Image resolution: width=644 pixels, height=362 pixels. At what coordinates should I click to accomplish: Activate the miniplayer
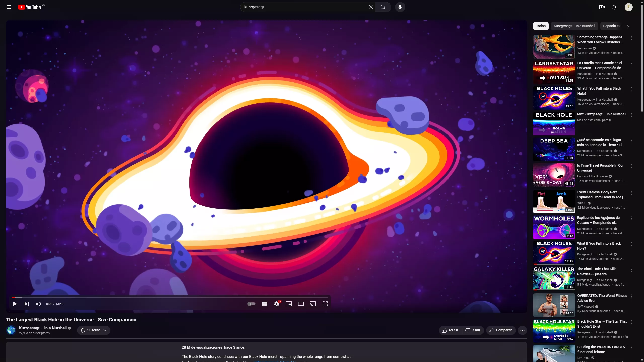point(289,304)
